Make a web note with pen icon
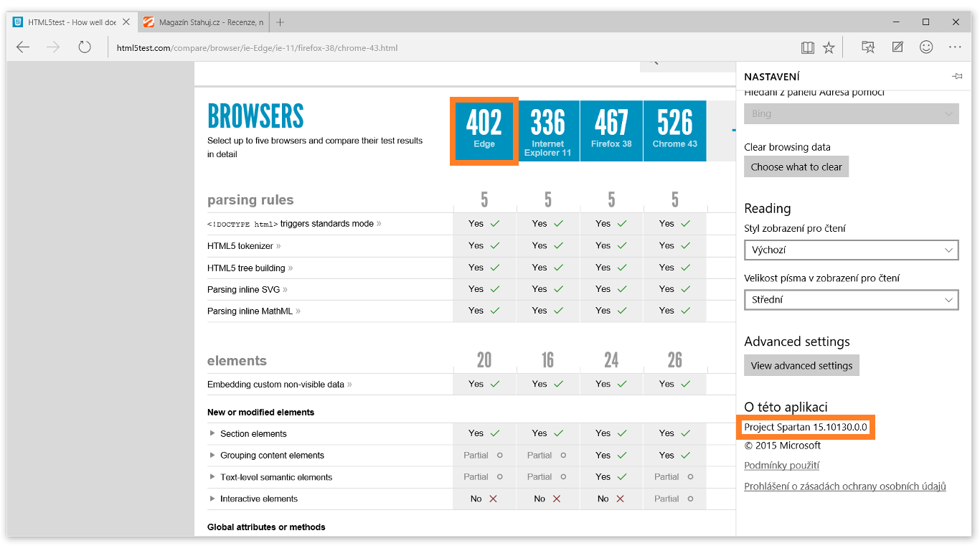 (x=897, y=47)
